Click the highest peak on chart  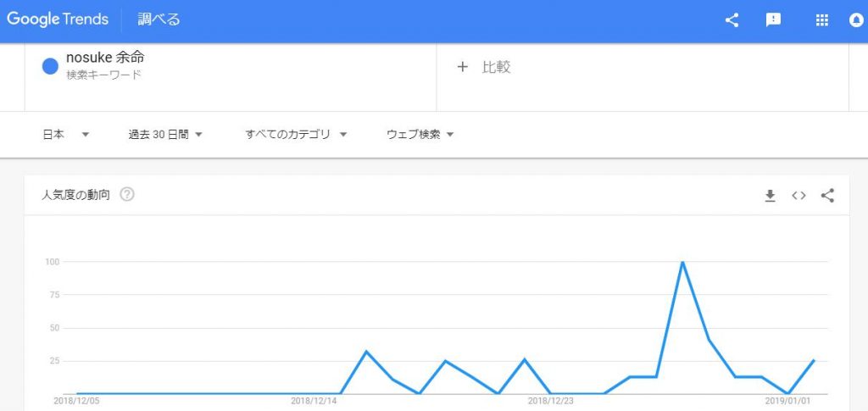[682, 262]
